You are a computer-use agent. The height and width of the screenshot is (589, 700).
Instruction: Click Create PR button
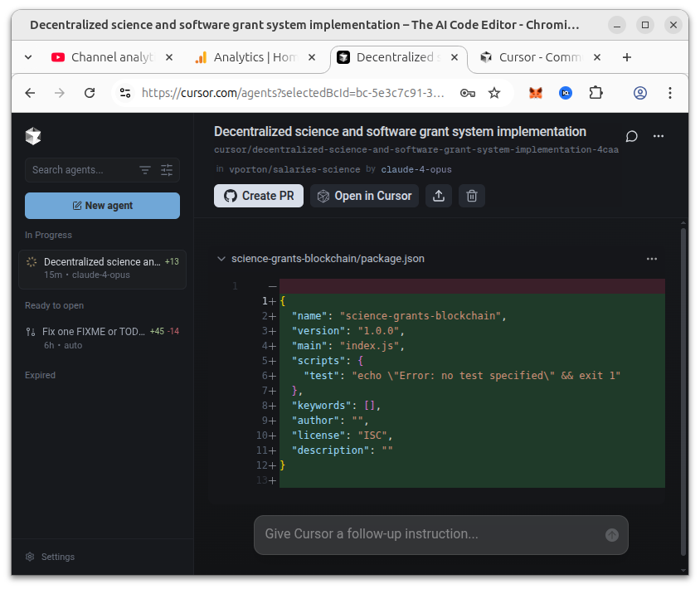point(259,196)
